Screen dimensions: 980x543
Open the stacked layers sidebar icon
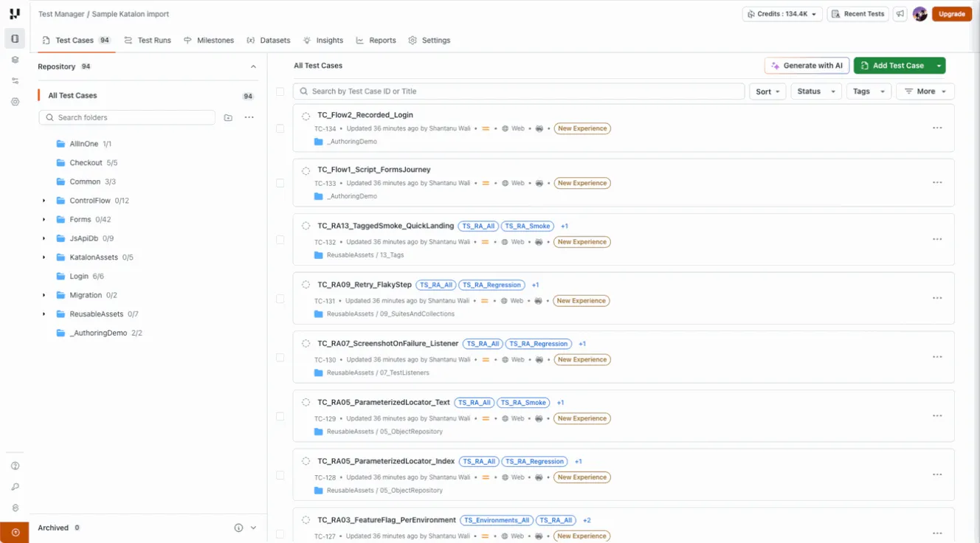15,60
